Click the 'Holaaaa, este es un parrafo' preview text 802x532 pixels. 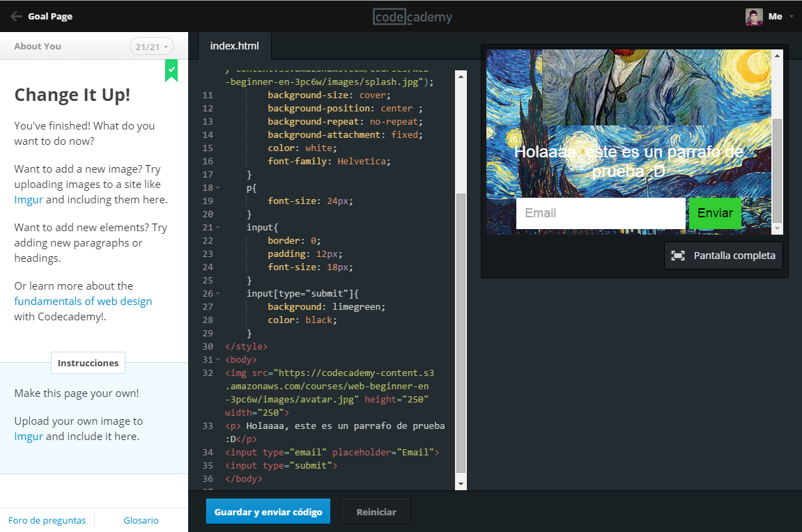pyautogui.click(x=629, y=162)
